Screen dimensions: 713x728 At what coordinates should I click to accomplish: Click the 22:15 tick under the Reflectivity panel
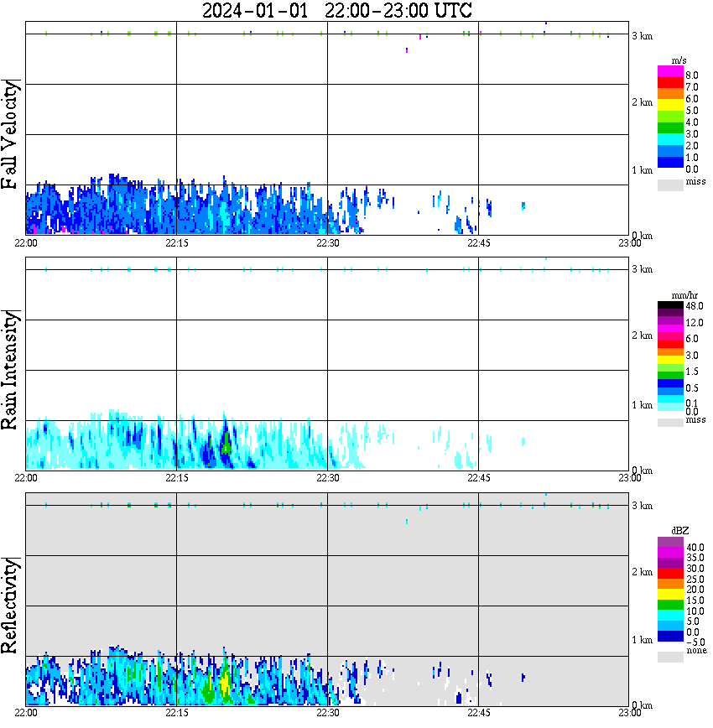coord(176,713)
